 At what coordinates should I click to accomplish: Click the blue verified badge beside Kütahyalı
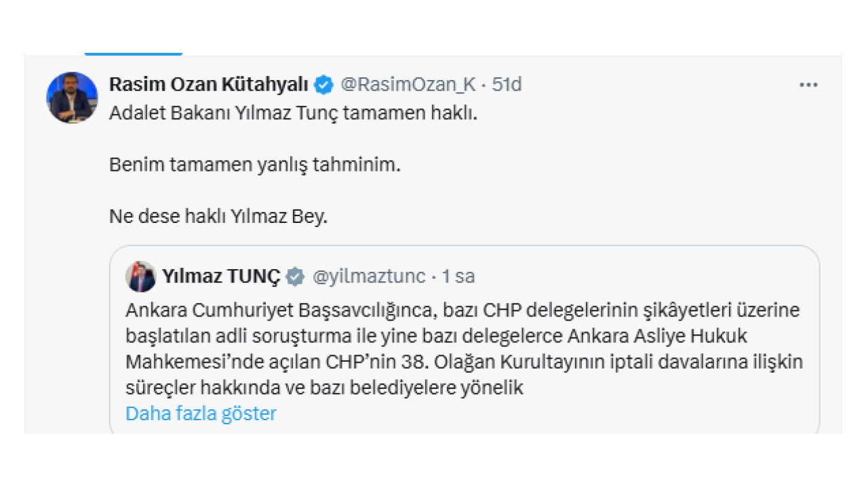tap(324, 85)
